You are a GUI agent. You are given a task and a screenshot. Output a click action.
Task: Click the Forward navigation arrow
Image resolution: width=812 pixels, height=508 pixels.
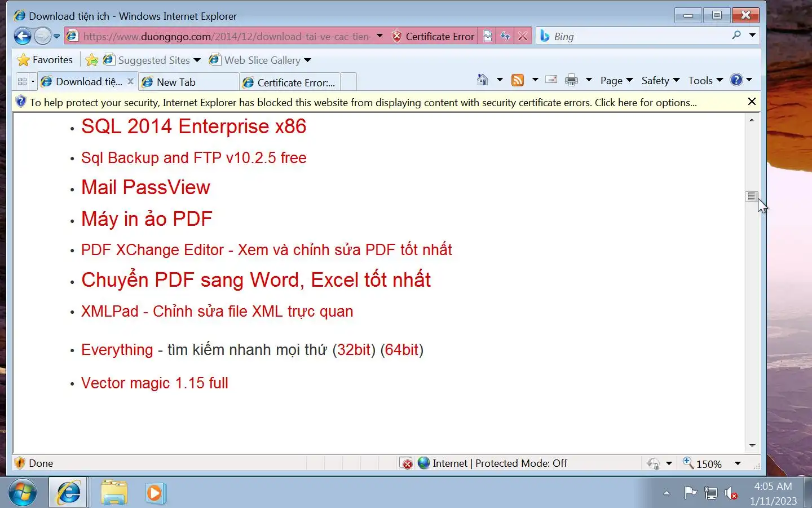(x=42, y=37)
